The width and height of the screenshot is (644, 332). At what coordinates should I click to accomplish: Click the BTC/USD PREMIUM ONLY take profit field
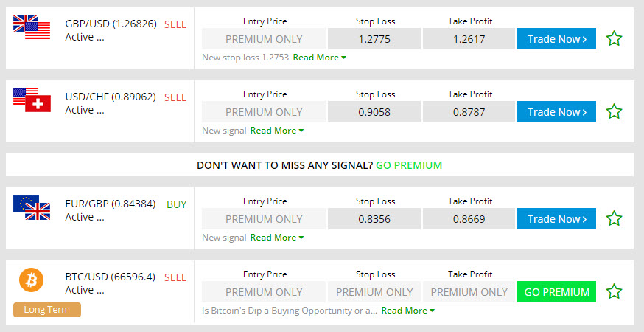pos(469,292)
